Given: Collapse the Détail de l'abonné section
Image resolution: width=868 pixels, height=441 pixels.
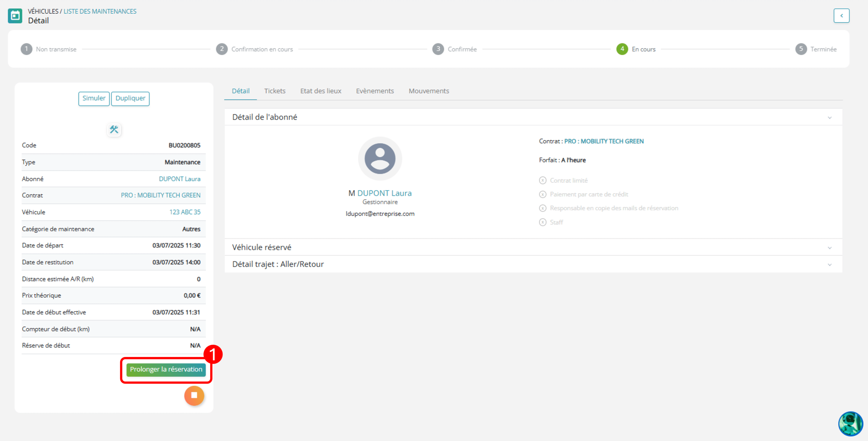Looking at the screenshot, I should [x=830, y=117].
